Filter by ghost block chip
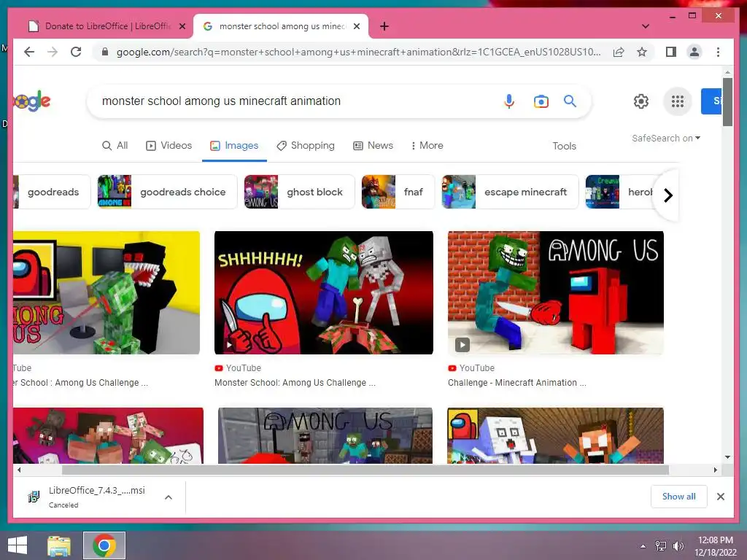Viewport: 747px width, 560px height. pyautogui.click(x=299, y=192)
